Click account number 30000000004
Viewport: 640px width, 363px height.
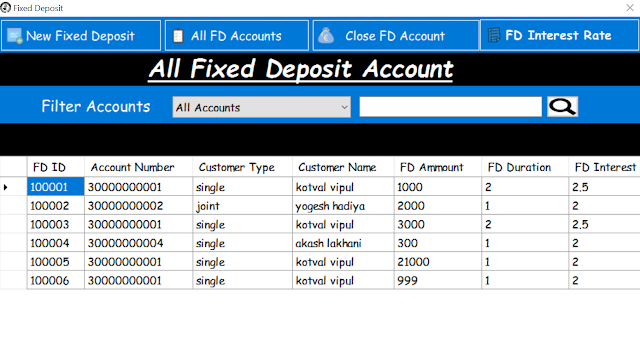coord(138,243)
